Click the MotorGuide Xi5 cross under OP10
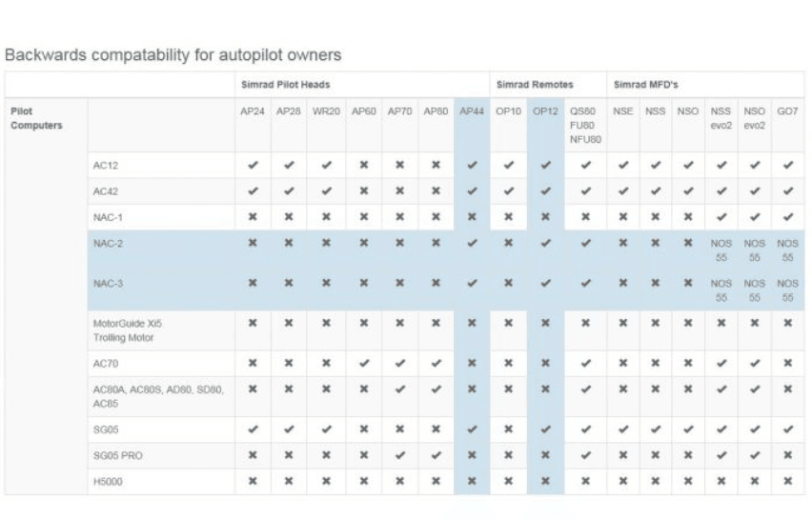 [x=508, y=323]
